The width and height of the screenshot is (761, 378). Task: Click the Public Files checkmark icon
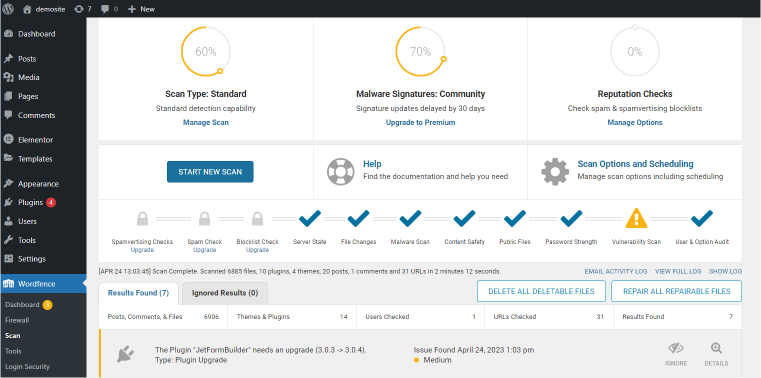pyautogui.click(x=515, y=218)
